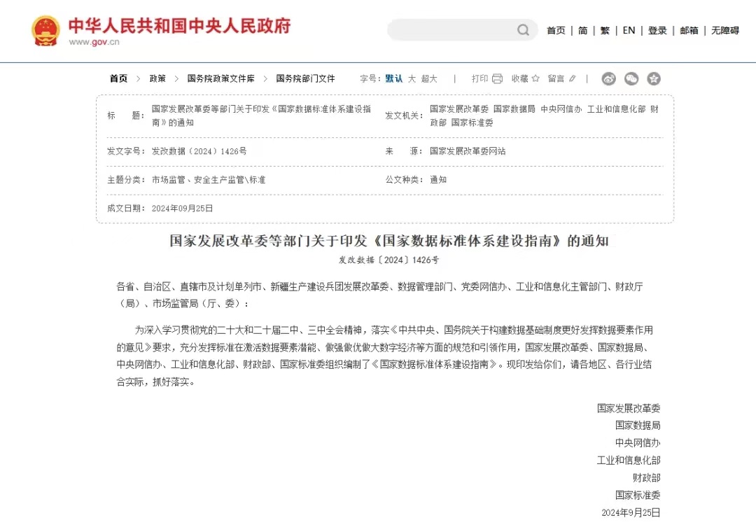
Task: Click the round star share icon
Action: [654, 78]
